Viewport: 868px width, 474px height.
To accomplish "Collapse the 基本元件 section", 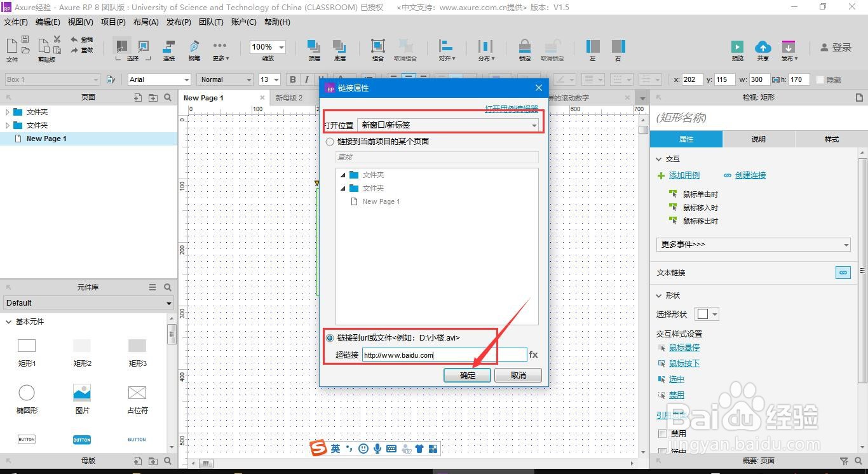I will coord(9,322).
